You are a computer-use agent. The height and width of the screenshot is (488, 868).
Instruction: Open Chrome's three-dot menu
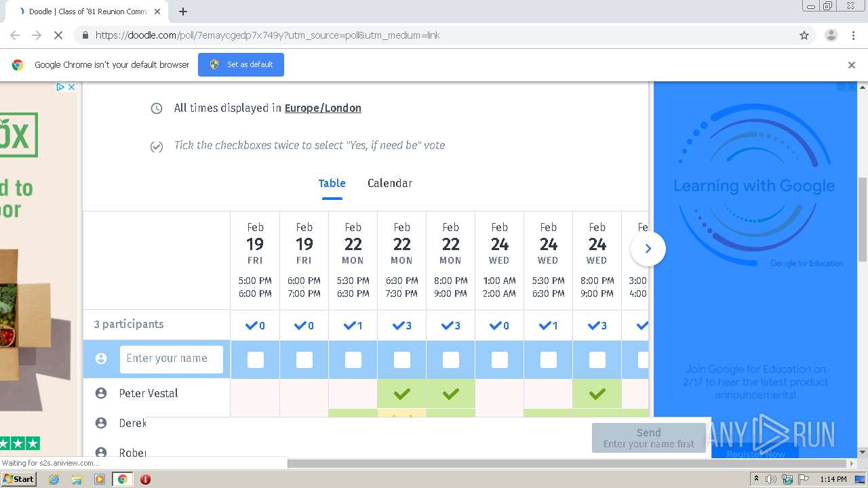(853, 35)
